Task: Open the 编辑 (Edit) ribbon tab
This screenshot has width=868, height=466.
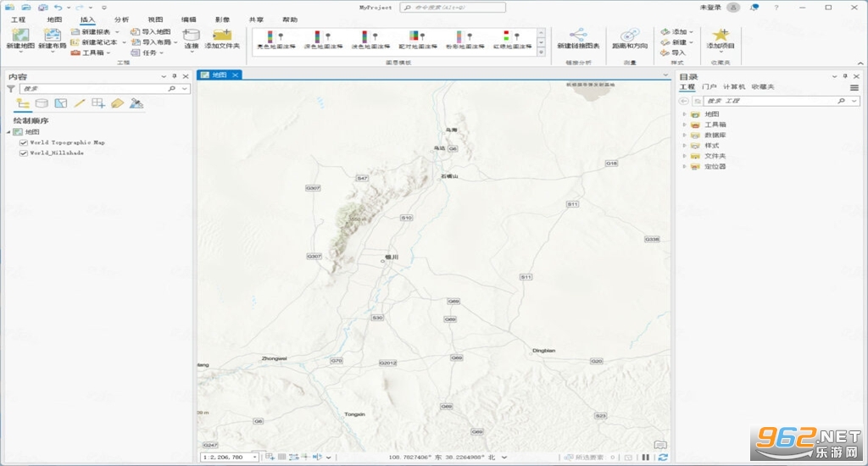Action: (189, 19)
